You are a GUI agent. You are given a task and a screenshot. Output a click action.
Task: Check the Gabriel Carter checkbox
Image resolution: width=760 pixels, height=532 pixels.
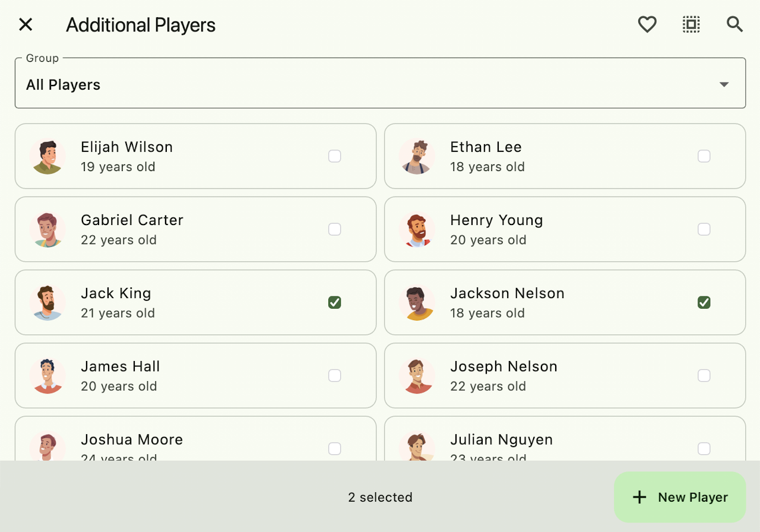(x=335, y=229)
